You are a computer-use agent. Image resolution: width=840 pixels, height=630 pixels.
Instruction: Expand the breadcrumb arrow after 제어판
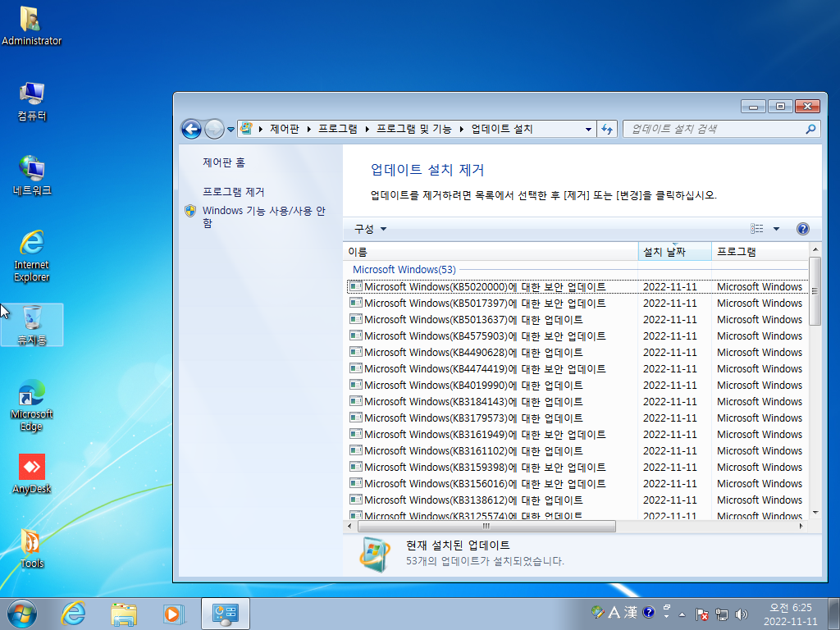pyautogui.click(x=309, y=129)
